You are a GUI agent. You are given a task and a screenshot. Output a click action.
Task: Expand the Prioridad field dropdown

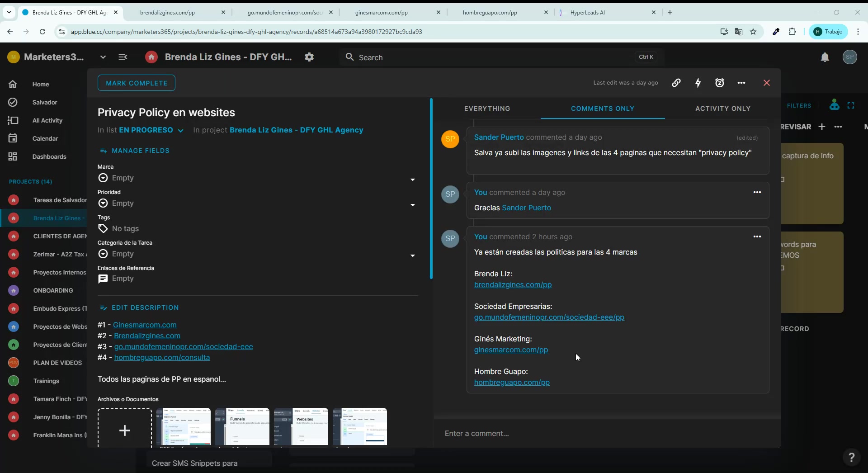pyautogui.click(x=412, y=205)
